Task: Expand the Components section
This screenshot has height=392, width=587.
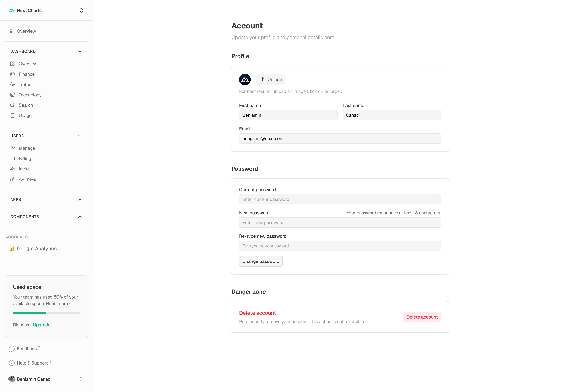Action: tap(80, 217)
